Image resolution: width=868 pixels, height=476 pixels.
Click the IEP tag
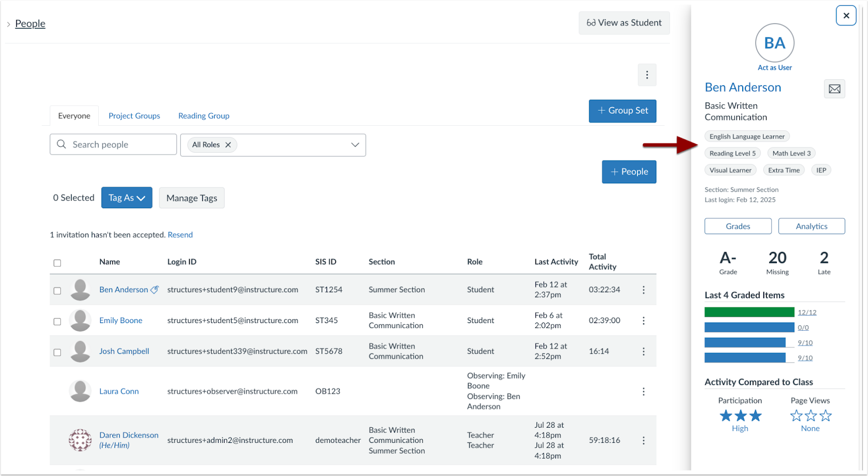pyautogui.click(x=821, y=170)
